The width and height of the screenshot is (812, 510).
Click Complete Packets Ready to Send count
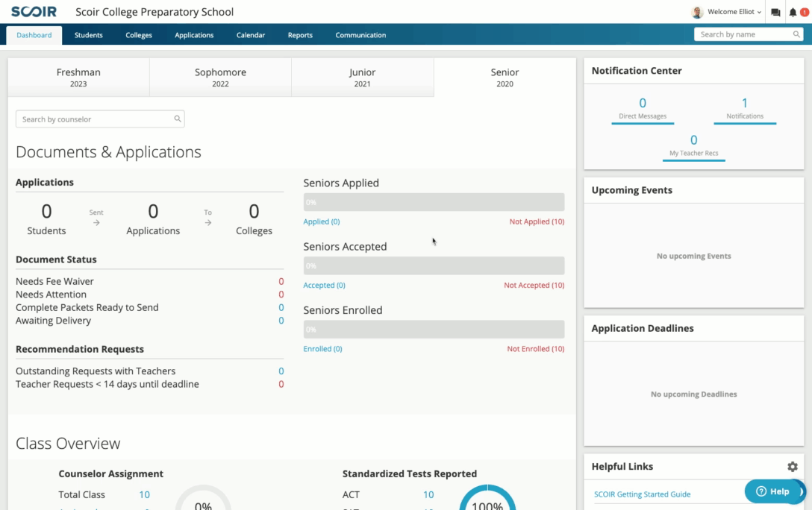coord(281,307)
